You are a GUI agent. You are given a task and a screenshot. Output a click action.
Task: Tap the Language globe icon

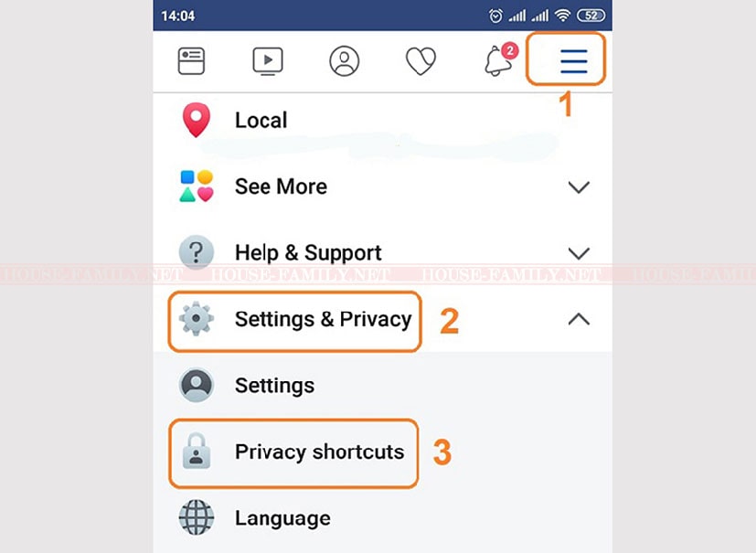pos(197,517)
